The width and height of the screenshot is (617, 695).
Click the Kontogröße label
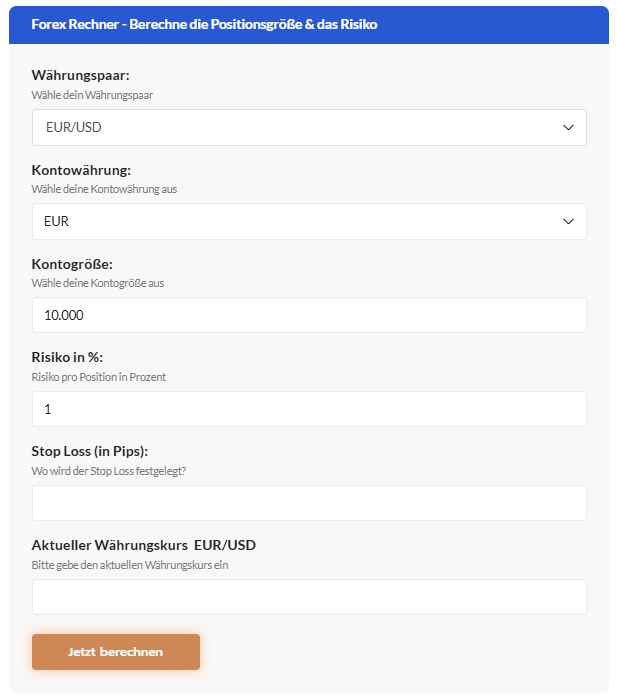click(x=72, y=264)
